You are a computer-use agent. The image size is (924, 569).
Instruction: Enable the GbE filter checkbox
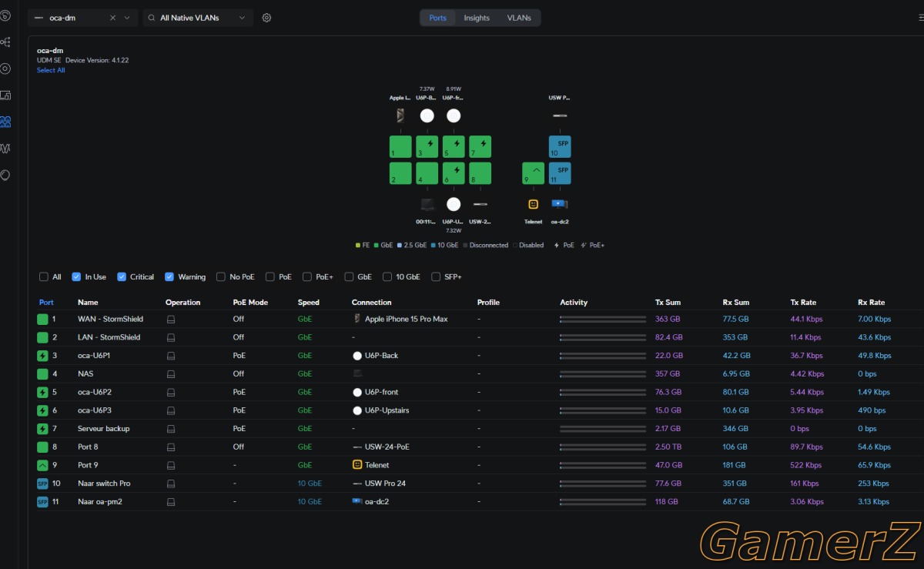349,276
